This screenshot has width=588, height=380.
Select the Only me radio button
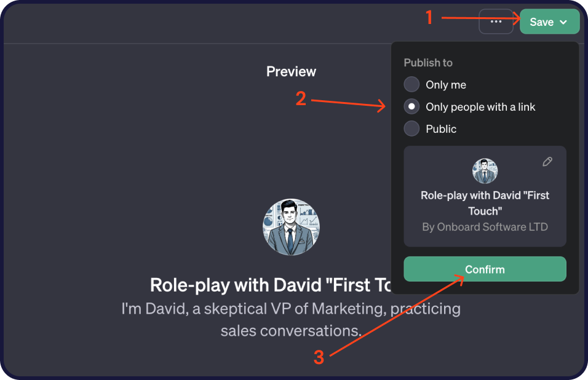[x=411, y=84]
